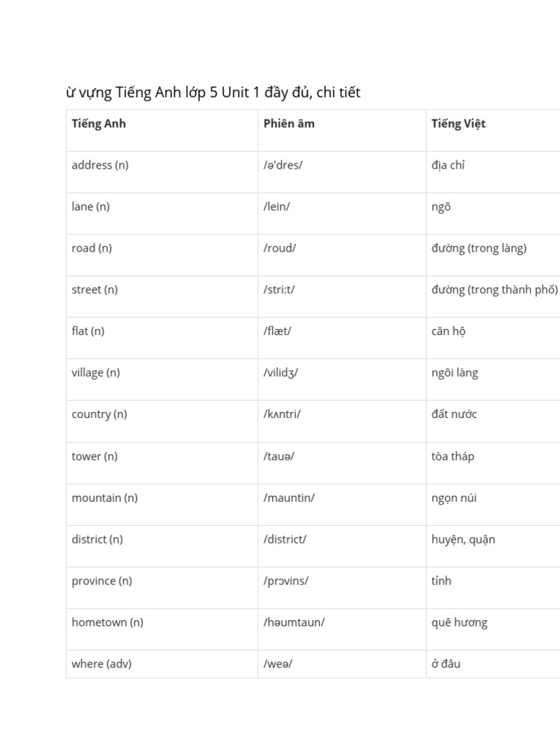560x747 pixels.
Task: Click the "căn hộ" translation cell
Action: [x=448, y=331]
